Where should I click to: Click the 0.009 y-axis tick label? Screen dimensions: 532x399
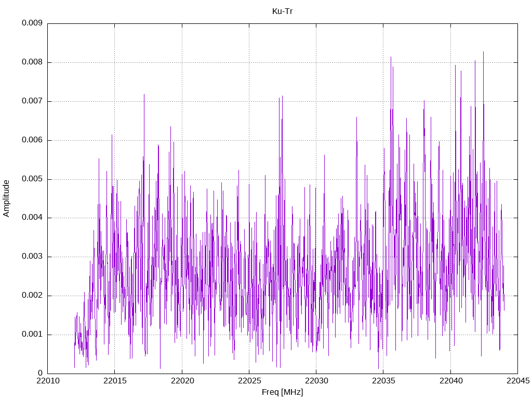pyautogui.click(x=32, y=23)
